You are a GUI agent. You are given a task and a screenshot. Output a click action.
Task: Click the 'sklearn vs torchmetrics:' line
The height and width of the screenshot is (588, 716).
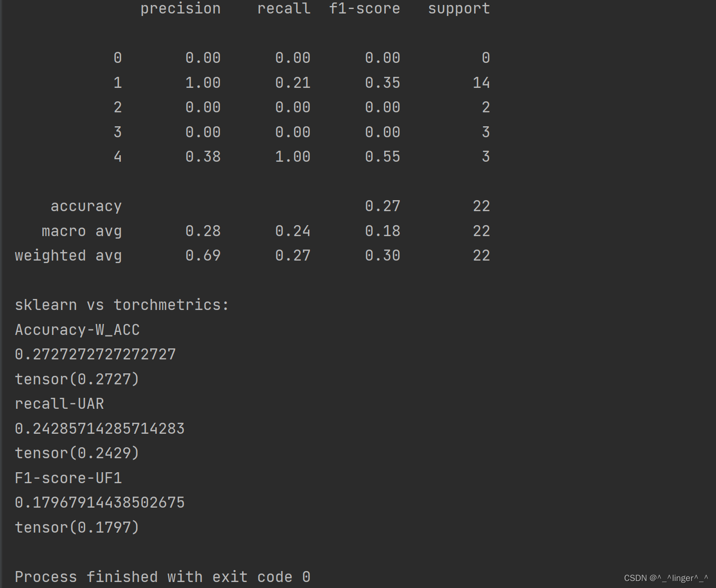pos(122,305)
